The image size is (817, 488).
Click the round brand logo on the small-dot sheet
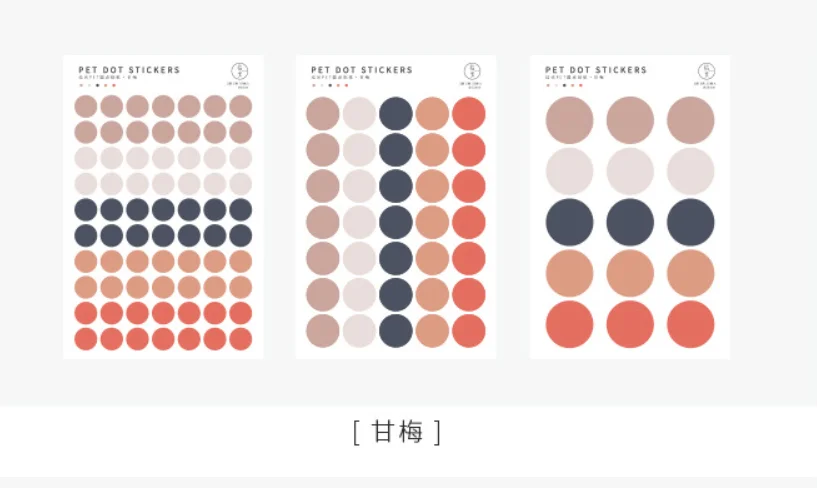pyautogui.click(x=240, y=71)
